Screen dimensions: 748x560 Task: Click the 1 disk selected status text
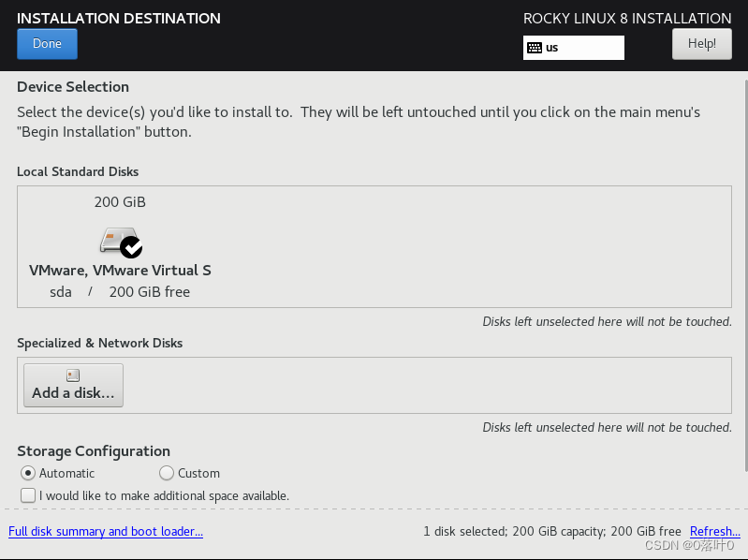[x=552, y=531]
